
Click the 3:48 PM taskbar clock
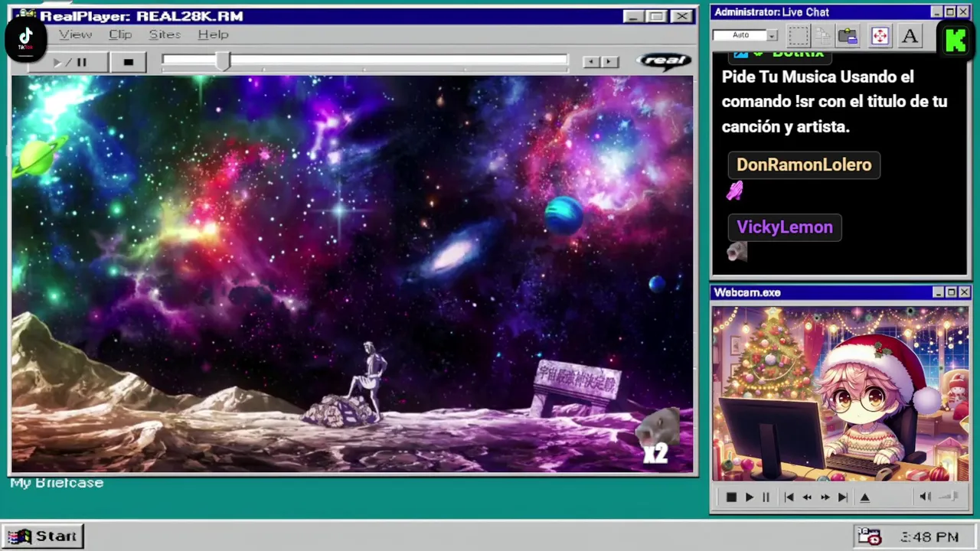click(x=929, y=537)
